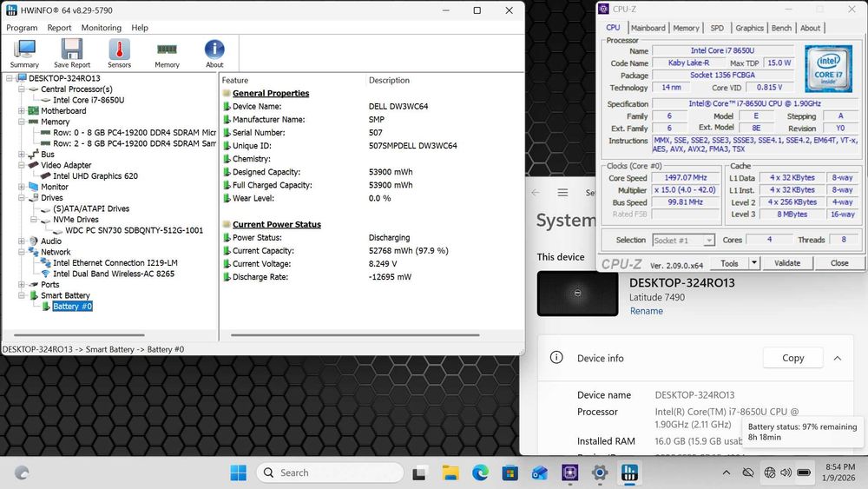Click the weather widget on the taskbar
The image size is (868, 489).
tap(23, 473)
